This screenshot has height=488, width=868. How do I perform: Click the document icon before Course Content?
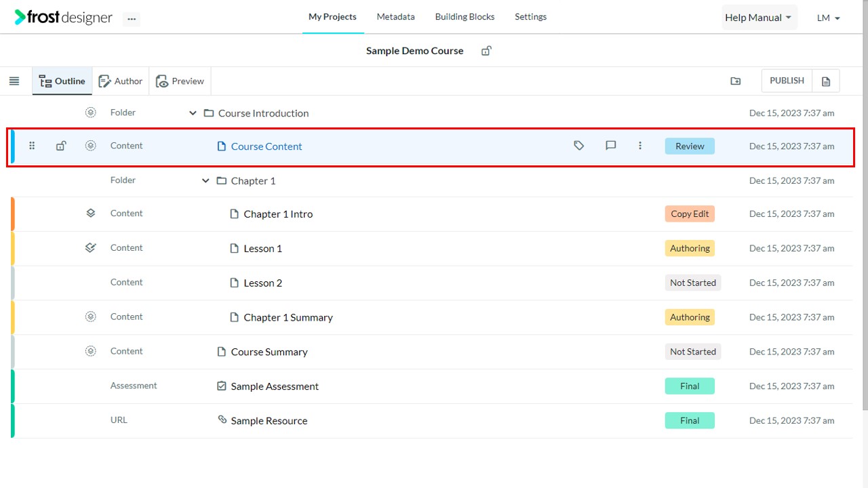[x=221, y=146]
